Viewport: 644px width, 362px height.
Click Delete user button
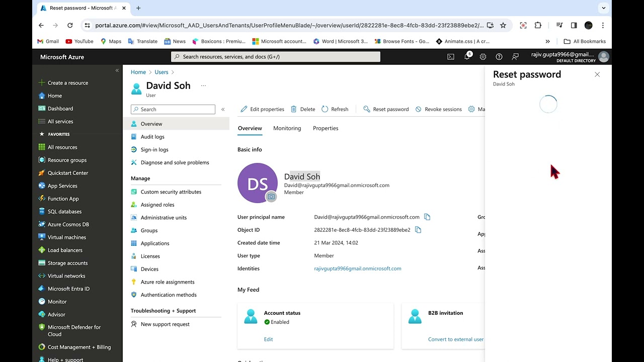(303, 109)
